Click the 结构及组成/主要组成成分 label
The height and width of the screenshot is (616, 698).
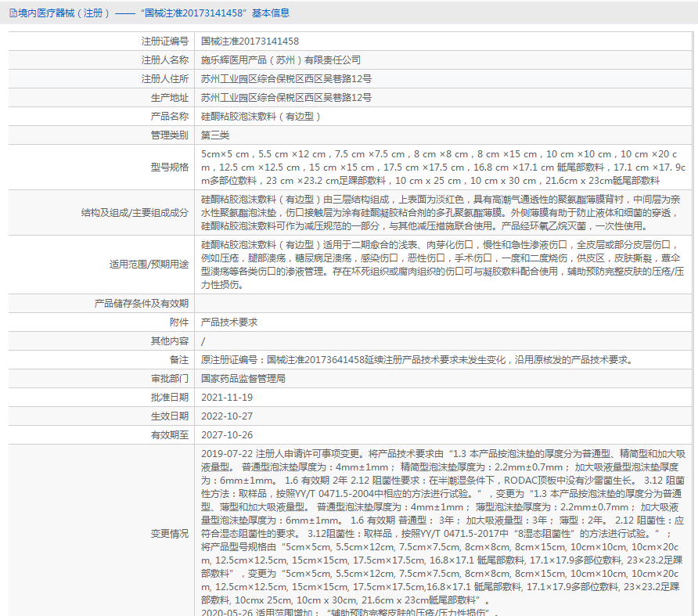[135, 212]
